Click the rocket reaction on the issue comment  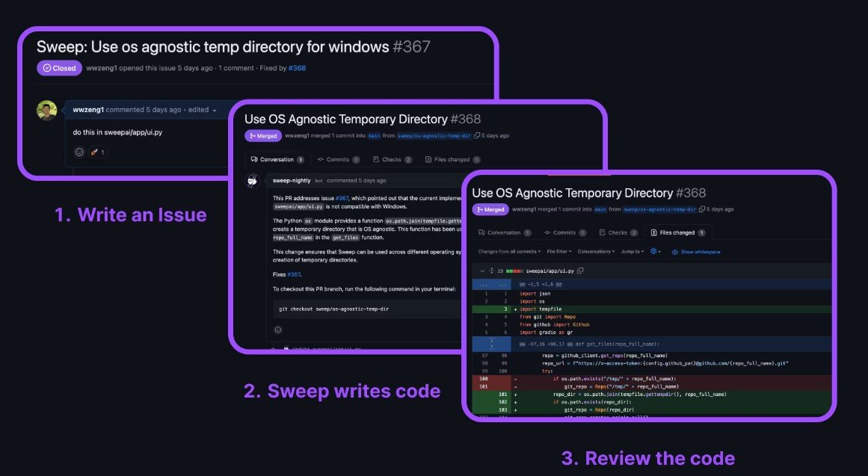tap(97, 152)
